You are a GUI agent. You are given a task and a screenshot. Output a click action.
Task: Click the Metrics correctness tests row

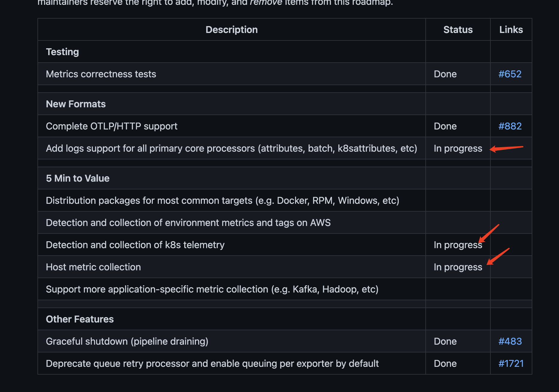(x=285, y=74)
